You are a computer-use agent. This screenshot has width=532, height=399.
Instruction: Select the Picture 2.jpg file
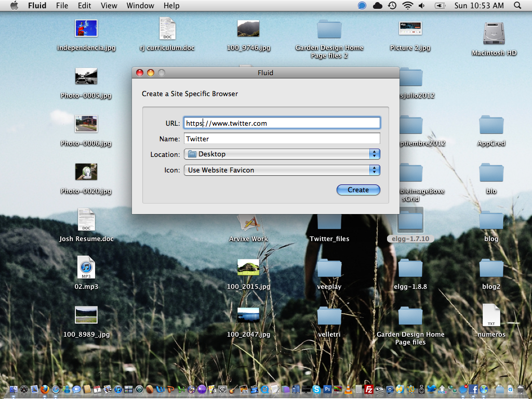click(410, 29)
